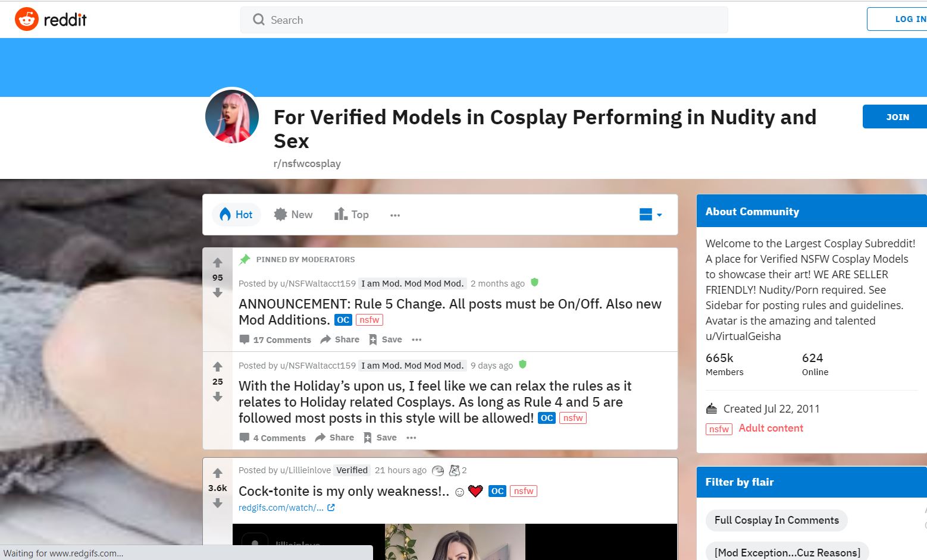Open the redgifs.com/watch link
The height and width of the screenshot is (560, 927).
281,508
